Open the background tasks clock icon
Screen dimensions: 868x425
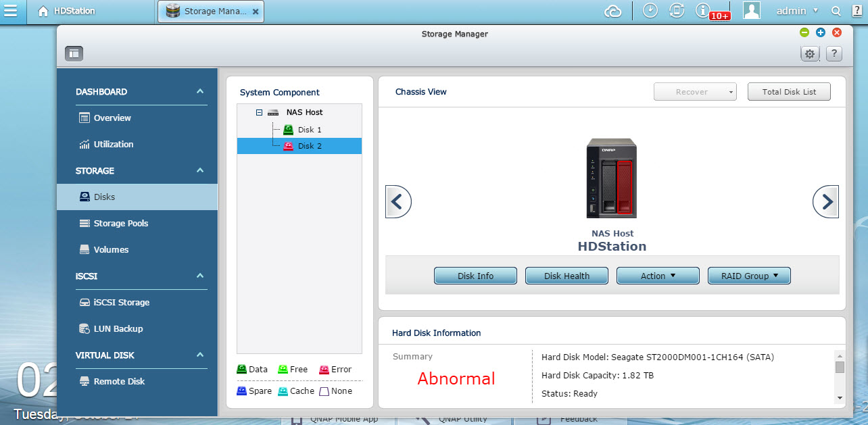pyautogui.click(x=650, y=11)
